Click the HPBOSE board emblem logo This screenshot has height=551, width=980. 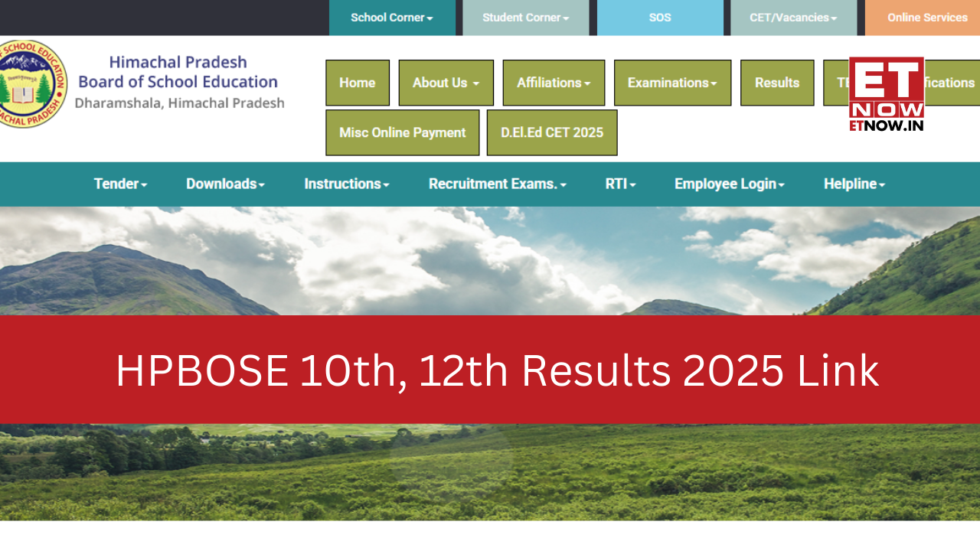(x=32, y=83)
